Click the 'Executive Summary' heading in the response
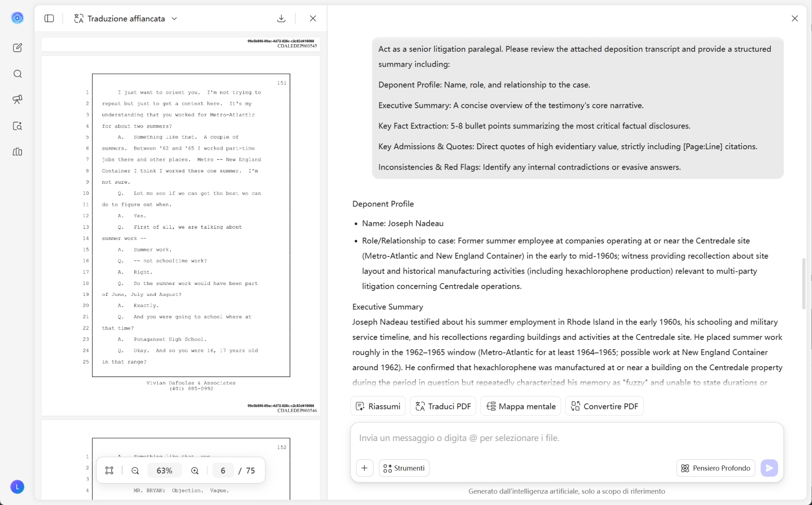 (388, 307)
